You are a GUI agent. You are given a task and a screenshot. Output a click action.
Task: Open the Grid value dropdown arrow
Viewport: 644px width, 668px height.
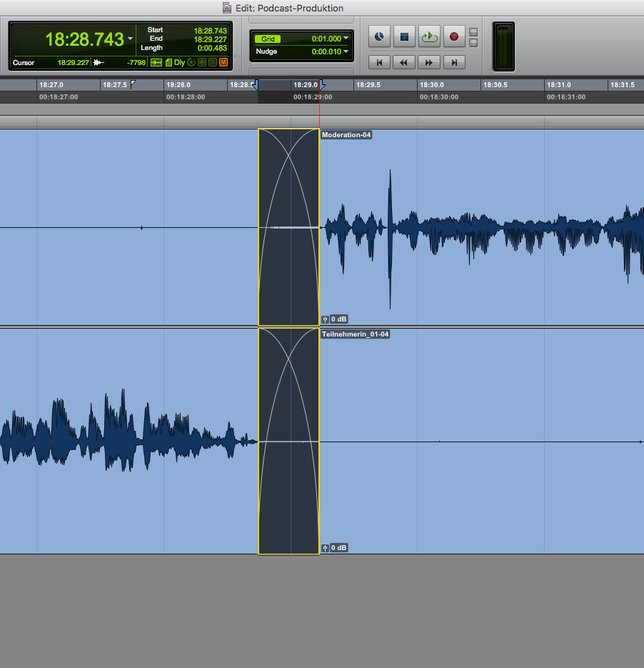pos(346,39)
